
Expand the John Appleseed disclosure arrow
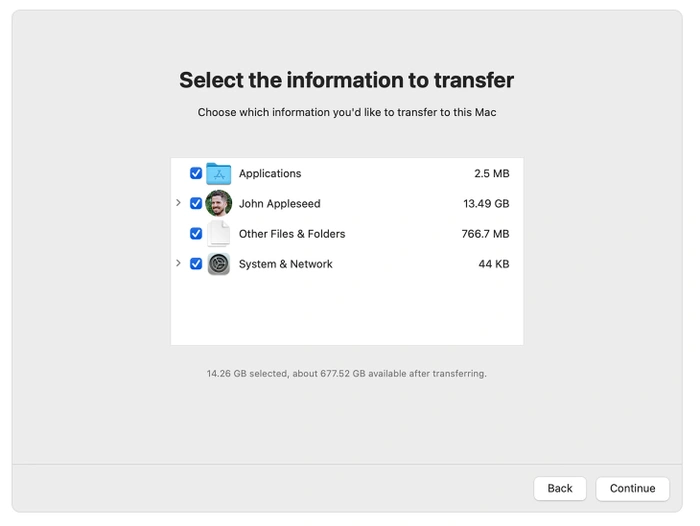click(x=179, y=203)
